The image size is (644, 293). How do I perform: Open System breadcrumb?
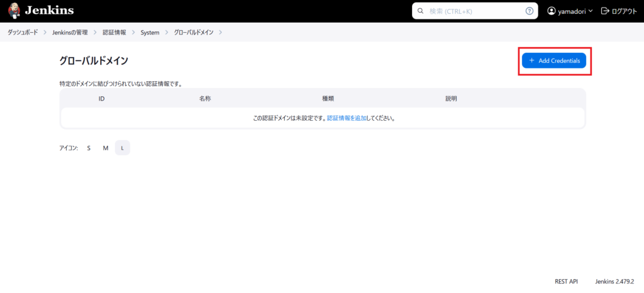(150, 33)
